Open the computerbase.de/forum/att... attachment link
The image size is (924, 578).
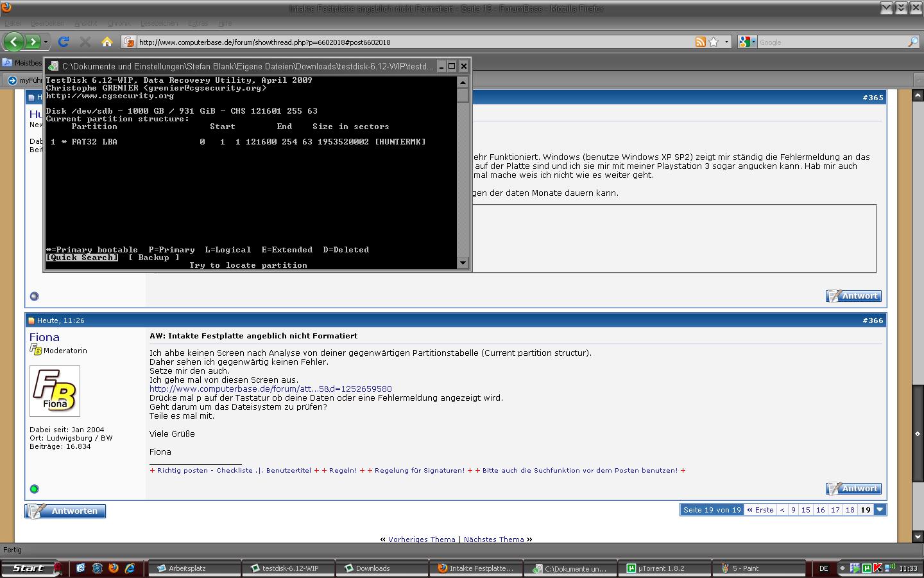coord(271,389)
